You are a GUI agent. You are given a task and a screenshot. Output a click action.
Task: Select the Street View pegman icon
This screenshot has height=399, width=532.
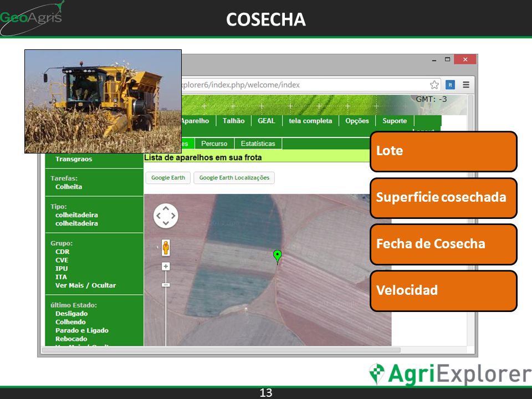click(x=166, y=248)
